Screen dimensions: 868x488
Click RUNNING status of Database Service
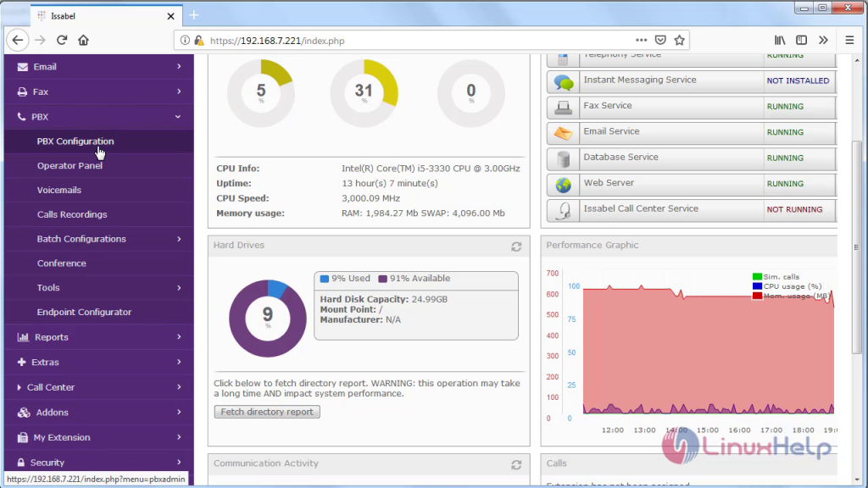pos(785,158)
